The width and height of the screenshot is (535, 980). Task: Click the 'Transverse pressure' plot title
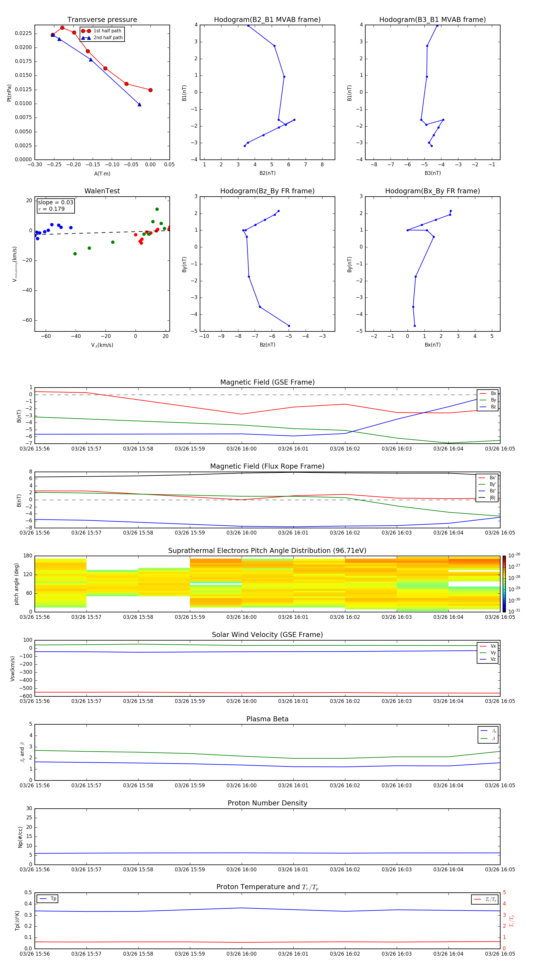102,20
